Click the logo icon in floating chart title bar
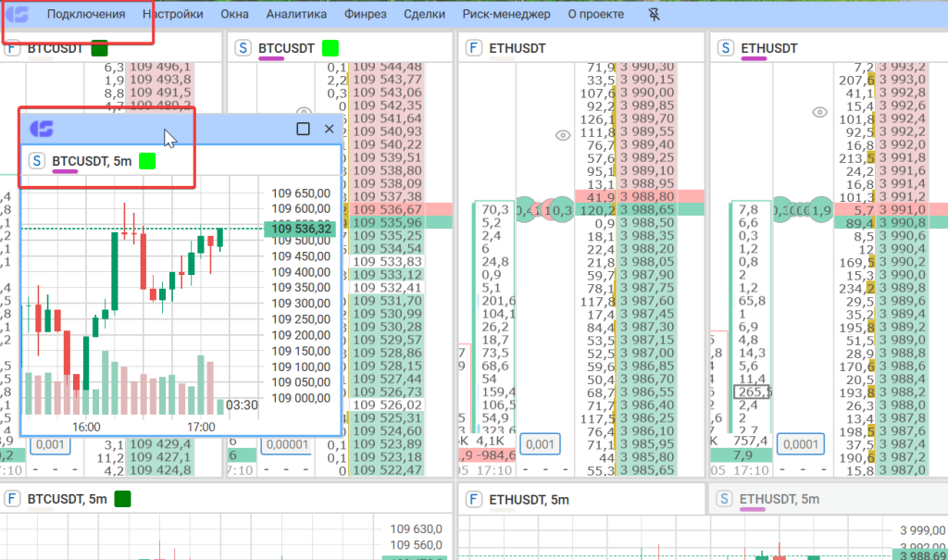The height and width of the screenshot is (560, 948). click(42, 129)
